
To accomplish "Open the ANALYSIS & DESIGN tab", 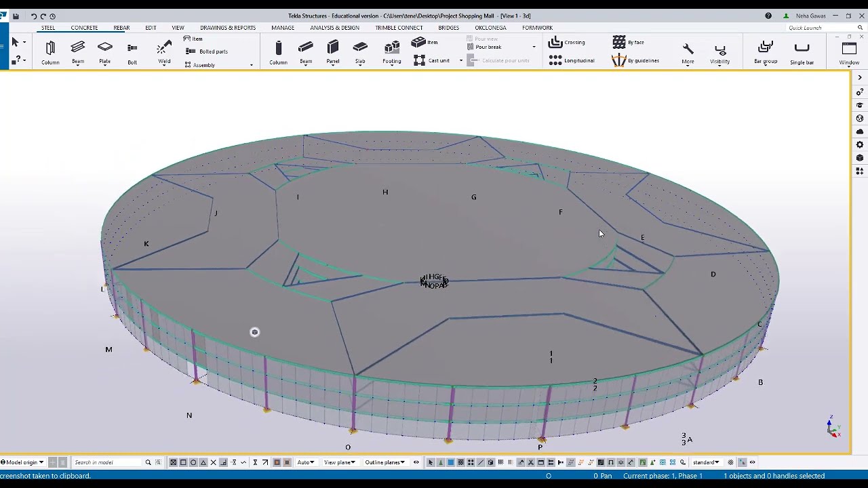I will pos(335,28).
